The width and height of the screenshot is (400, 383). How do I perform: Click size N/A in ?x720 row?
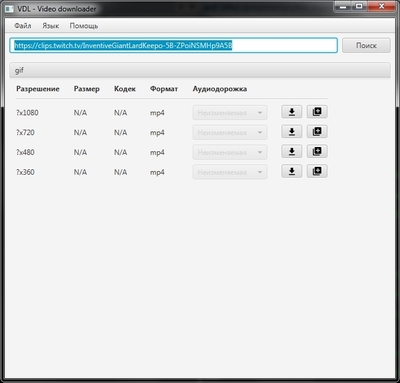click(80, 133)
